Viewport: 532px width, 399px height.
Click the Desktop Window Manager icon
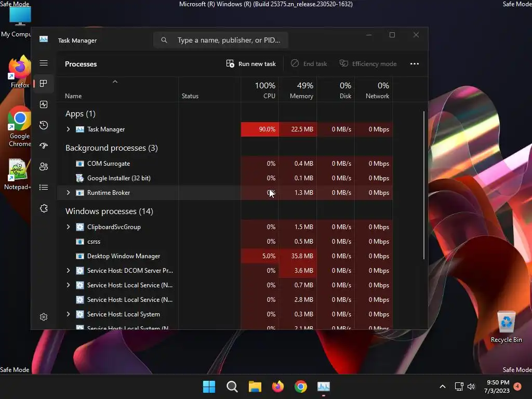point(79,256)
